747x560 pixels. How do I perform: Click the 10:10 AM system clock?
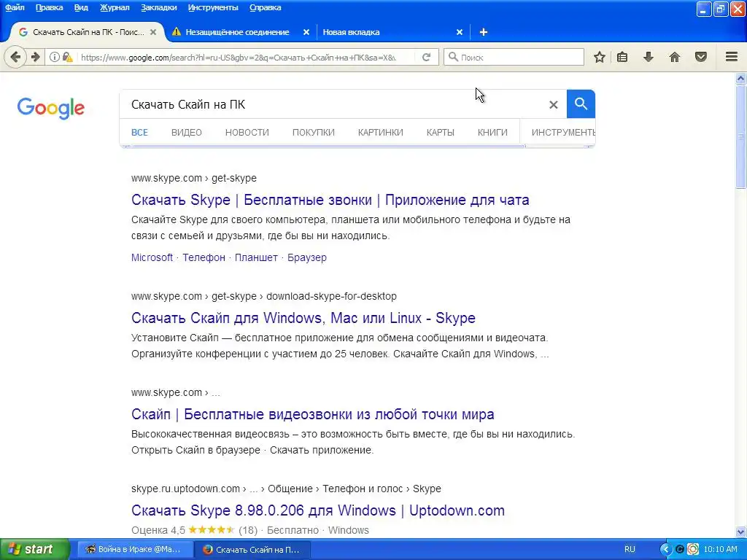[x=720, y=549]
